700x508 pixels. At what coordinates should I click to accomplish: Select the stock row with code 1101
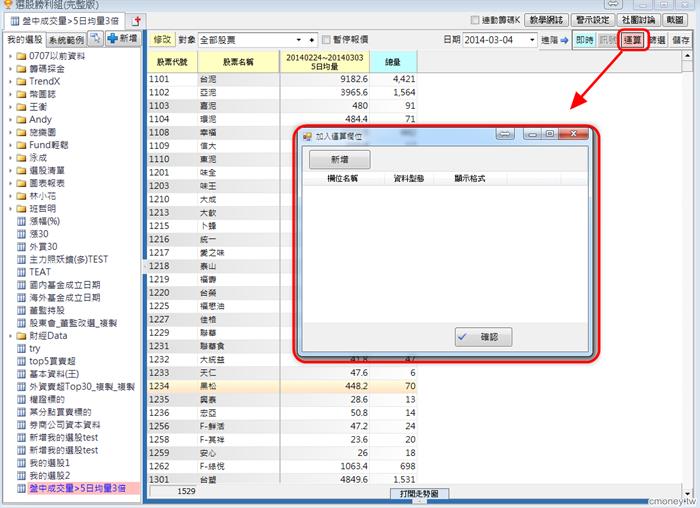pyautogui.click(x=282, y=79)
